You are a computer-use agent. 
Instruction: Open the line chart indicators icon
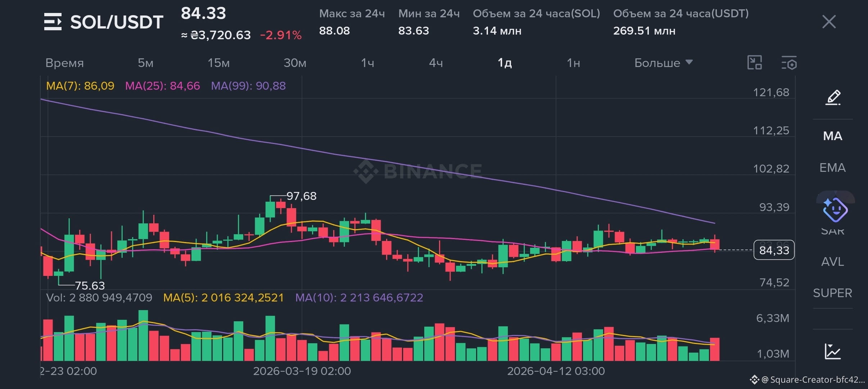pos(833,351)
